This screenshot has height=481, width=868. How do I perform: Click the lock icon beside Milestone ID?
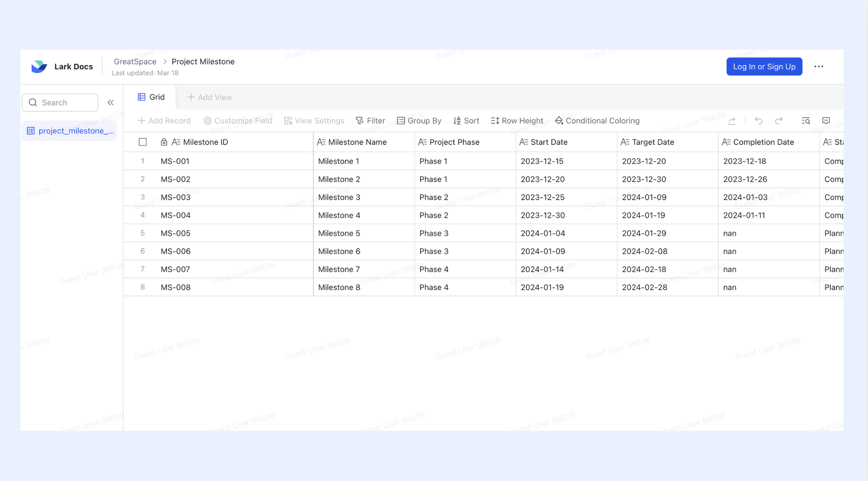(164, 142)
